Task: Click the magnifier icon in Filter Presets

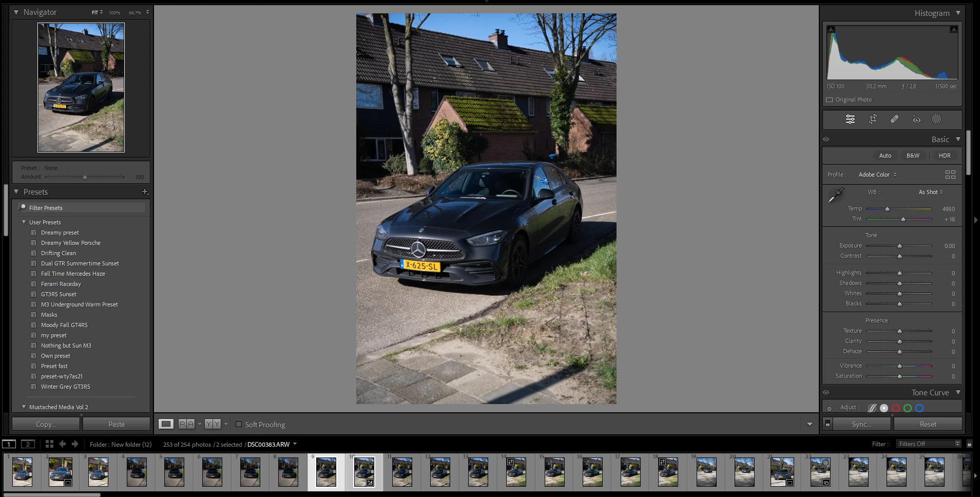Action: pos(23,207)
